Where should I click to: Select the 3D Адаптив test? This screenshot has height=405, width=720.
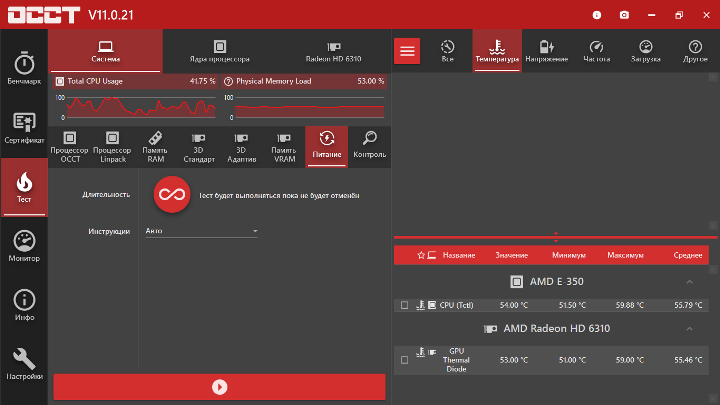coord(241,147)
